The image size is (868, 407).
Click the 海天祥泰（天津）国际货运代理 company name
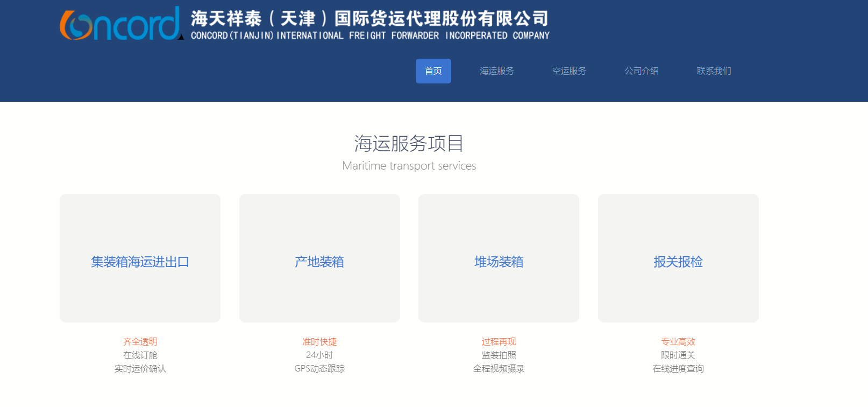pos(370,18)
